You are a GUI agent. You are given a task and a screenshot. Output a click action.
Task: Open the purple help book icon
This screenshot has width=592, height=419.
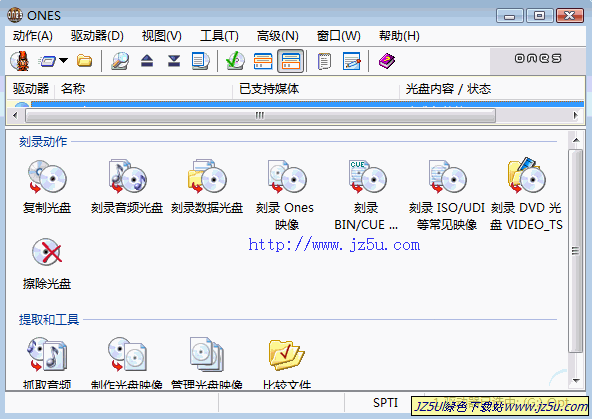coord(387,61)
